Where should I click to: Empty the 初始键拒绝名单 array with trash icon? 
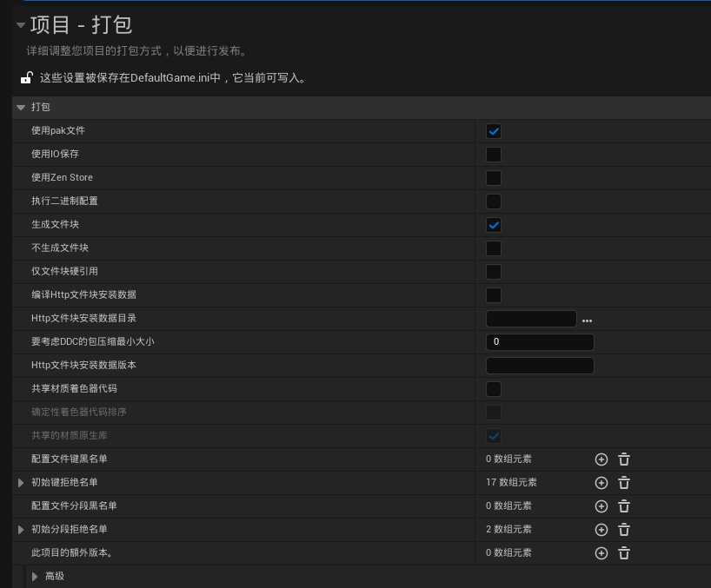pyautogui.click(x=623, y=482)
